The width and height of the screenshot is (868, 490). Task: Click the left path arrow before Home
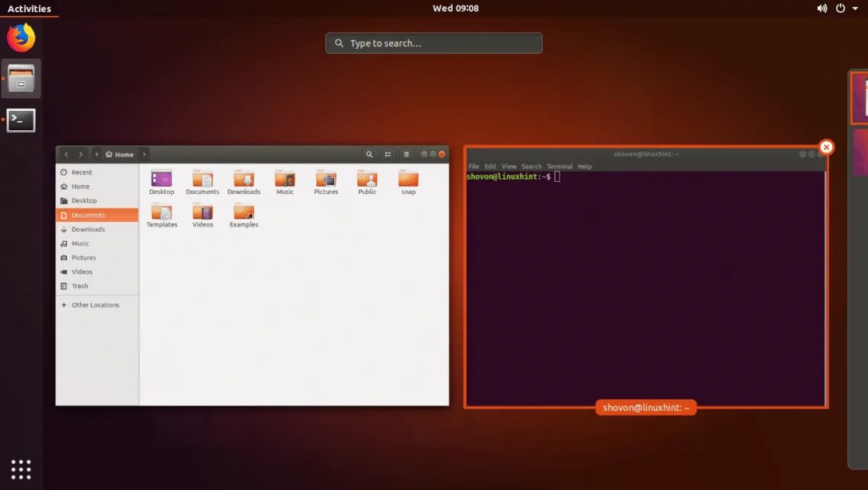(97, 154)
